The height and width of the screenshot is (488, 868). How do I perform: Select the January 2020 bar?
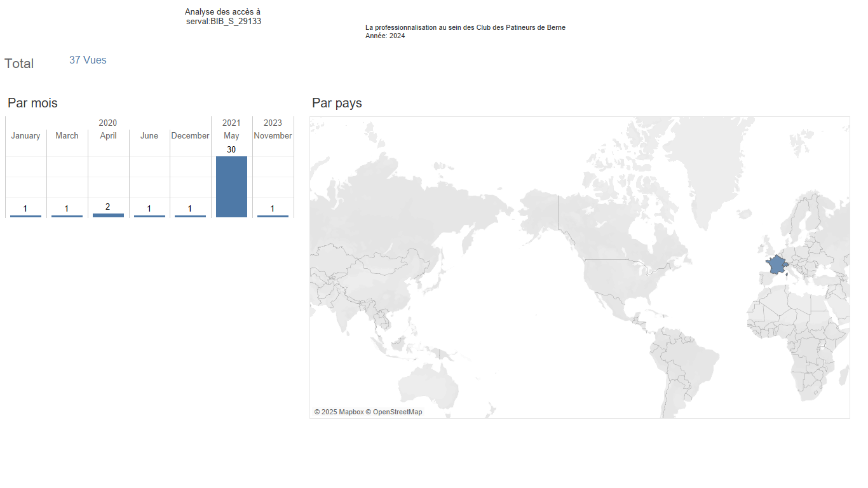[25, 216]
